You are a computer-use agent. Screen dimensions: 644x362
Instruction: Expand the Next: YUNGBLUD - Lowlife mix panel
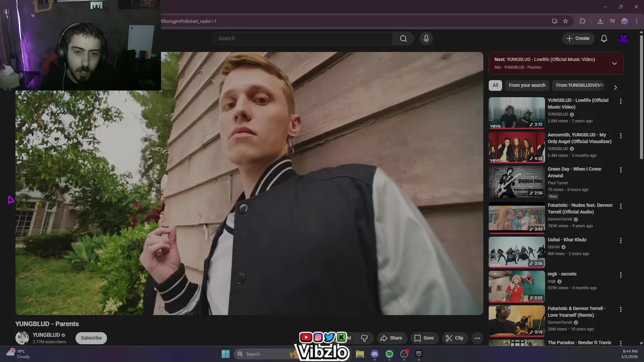tap(614, 63)
